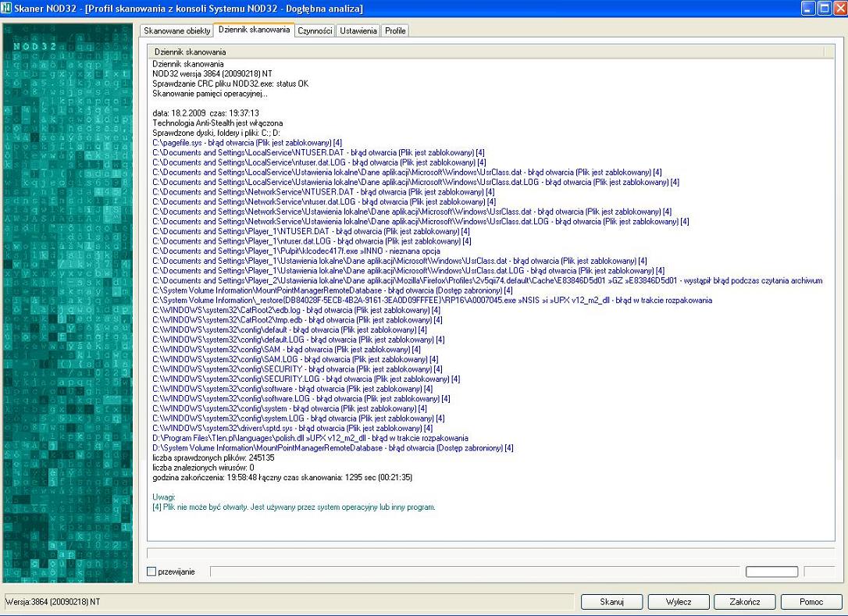Click the LocalService\ntuser.dat.LOG entry
The image size is (848, 616).
click(x=319, y=162)
